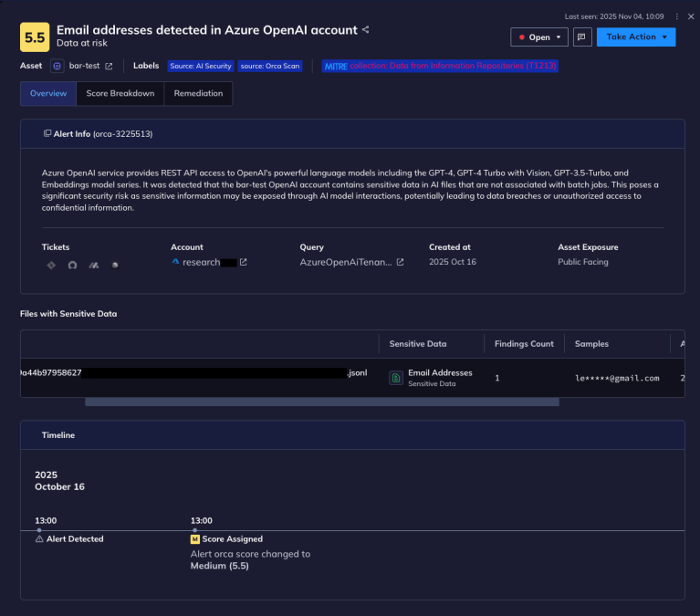The image size is (700, 616).
Task: Select the Overview tab
Action: [47, 93]
